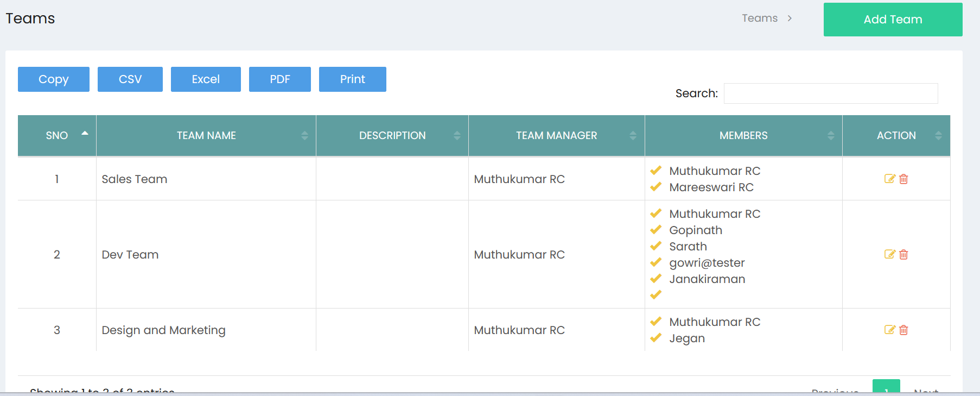Image resolution: width=980 pixels, height=396 pixels.
Task: Export table as CSV
Action: coord(130,79)
